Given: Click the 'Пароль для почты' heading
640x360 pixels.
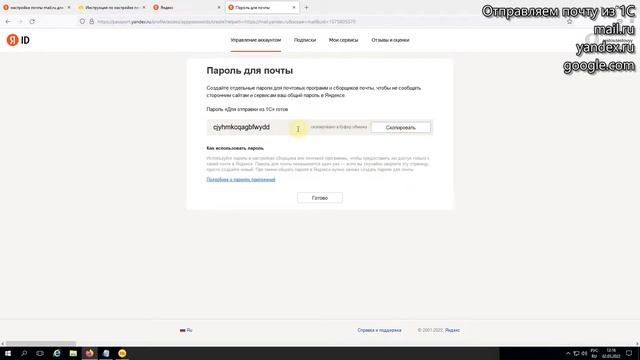Looking at the screenshot, I should click(250, 71).
